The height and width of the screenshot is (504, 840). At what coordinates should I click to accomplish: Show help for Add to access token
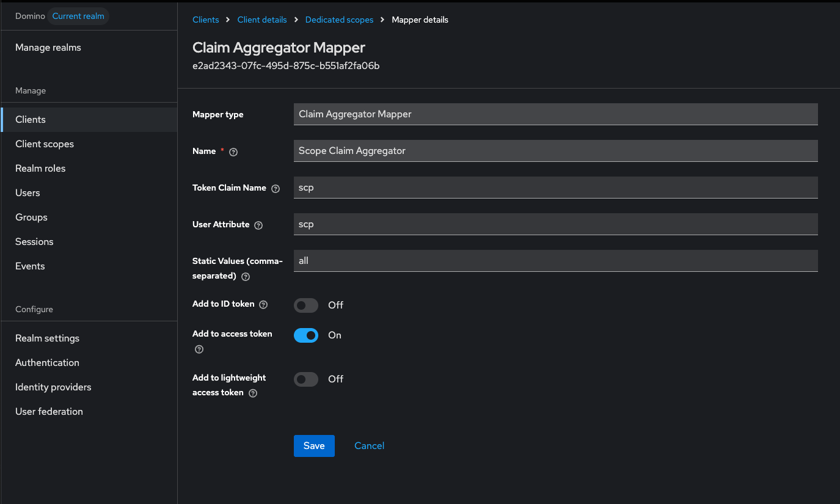199,349
